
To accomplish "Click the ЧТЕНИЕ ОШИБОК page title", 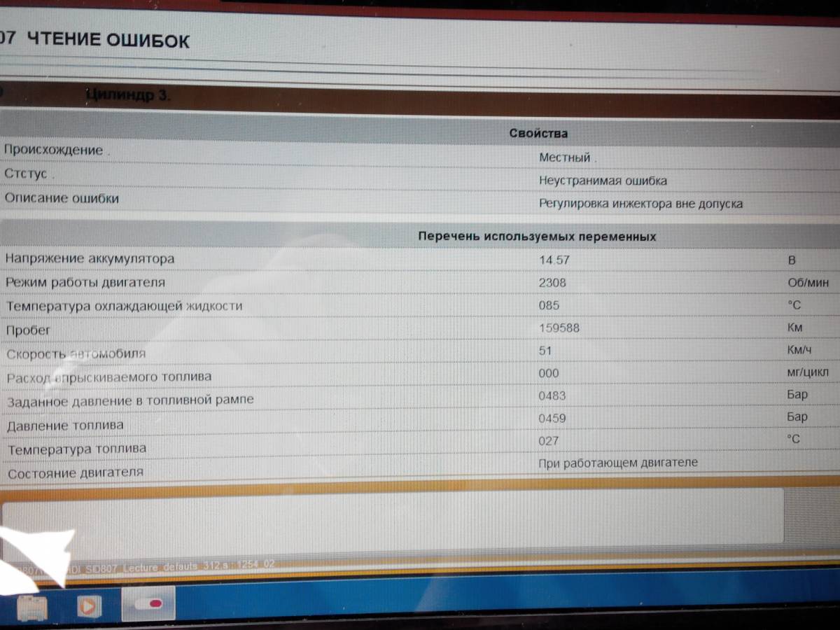I will coord(108,41).
